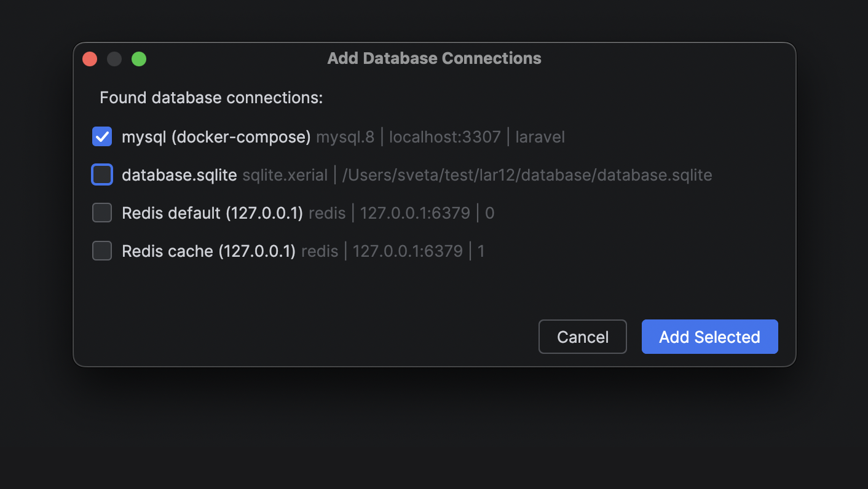
Task: Click the 127.0.0.1:6379 | 1 Redis details
Action: [418, 251]
